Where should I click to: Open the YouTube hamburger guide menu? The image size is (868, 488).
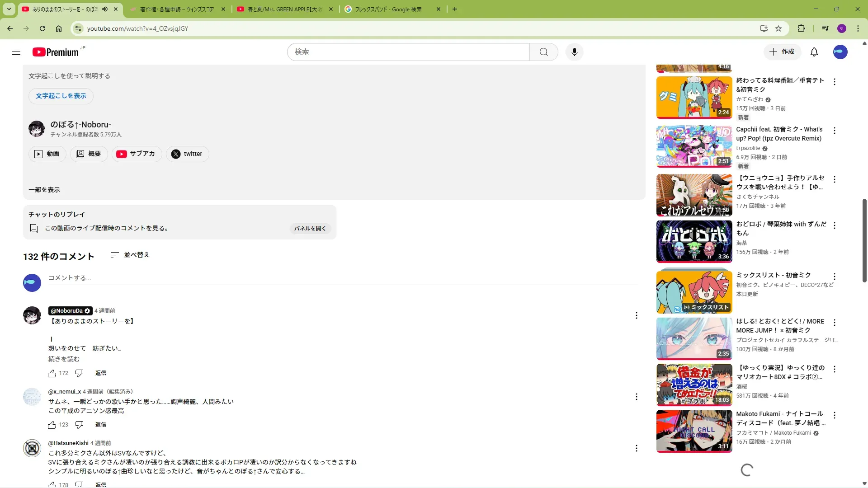[x=16, y=52]
